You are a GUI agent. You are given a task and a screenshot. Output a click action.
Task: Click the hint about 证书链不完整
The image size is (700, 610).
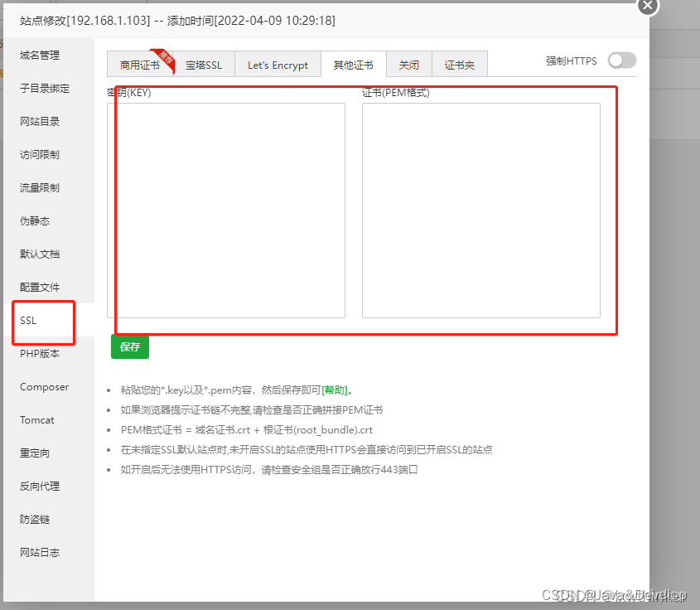pos(252,409)
